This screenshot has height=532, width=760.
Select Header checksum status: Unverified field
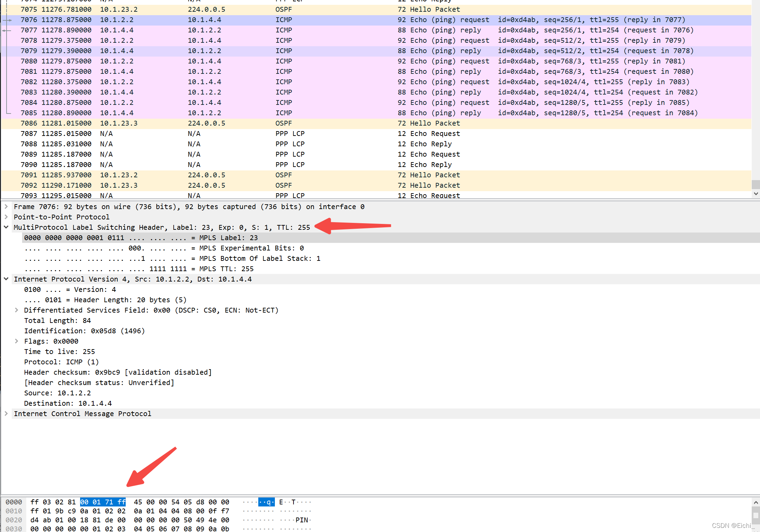pos(391,383)
